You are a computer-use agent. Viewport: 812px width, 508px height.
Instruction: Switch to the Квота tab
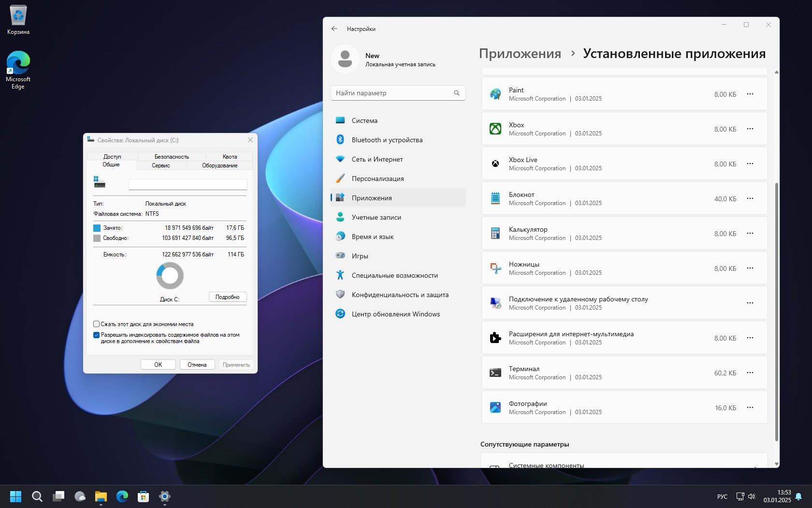pyautogui.click(x=230, y=156)
